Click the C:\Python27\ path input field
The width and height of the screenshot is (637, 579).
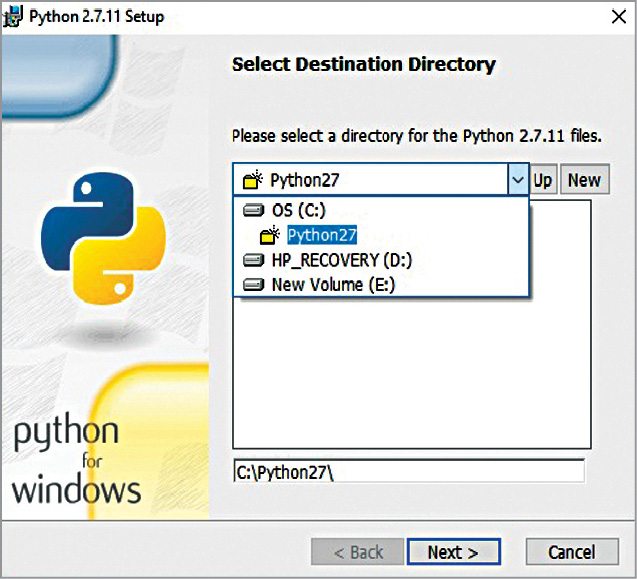(408, 471)
